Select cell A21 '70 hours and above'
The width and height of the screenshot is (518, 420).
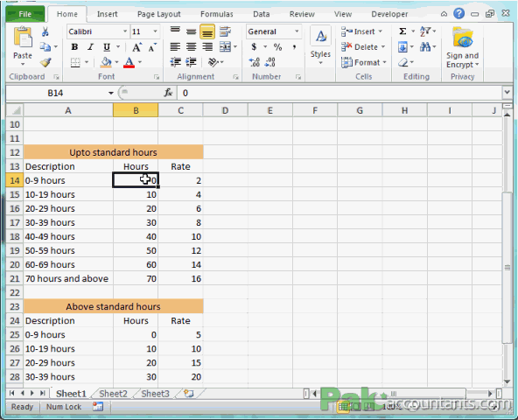point(68,278)
